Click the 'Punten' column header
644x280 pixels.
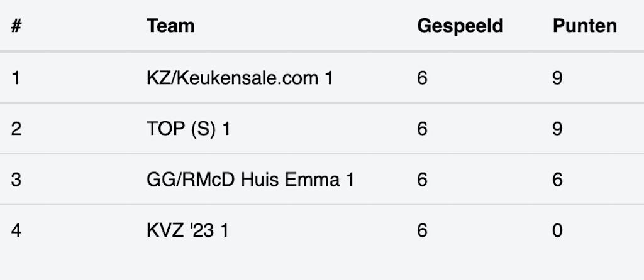point(585,26)
